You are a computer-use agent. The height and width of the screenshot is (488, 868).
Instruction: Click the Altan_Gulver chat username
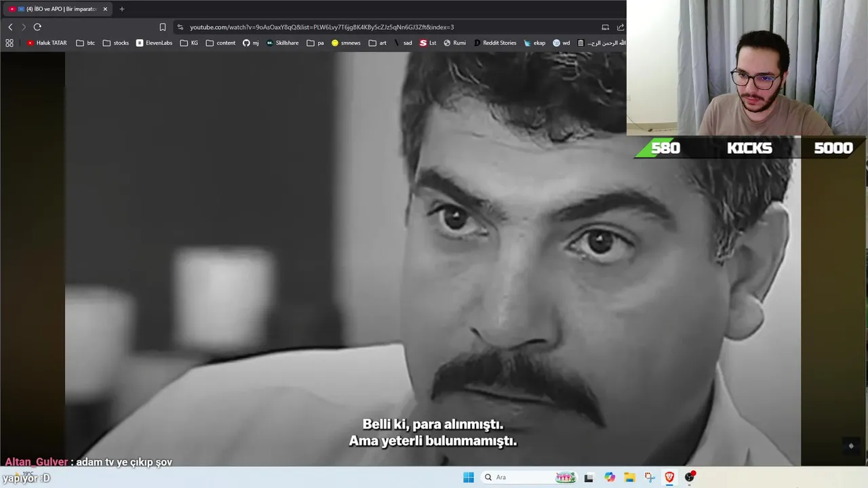point(37,462)
